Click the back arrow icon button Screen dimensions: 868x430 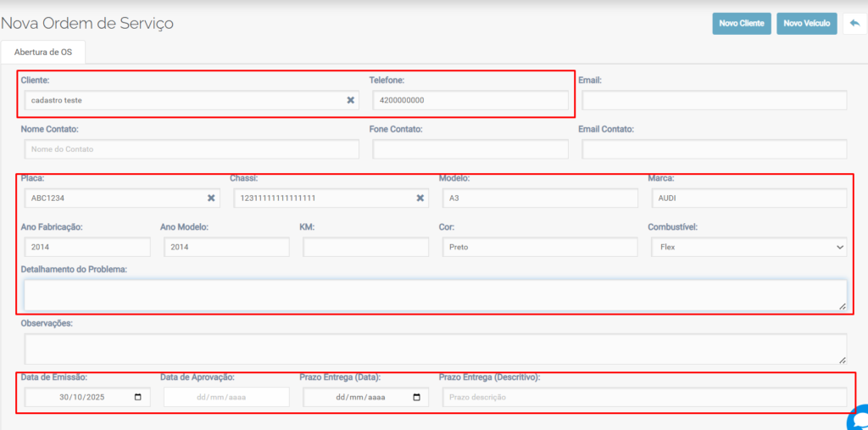coord(854,24)
